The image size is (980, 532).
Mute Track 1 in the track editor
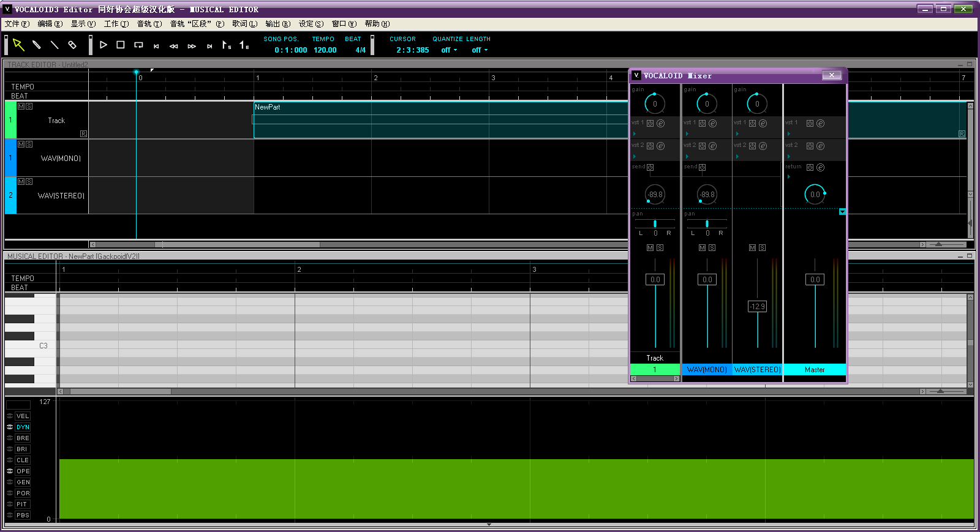(x=21, y=107)
